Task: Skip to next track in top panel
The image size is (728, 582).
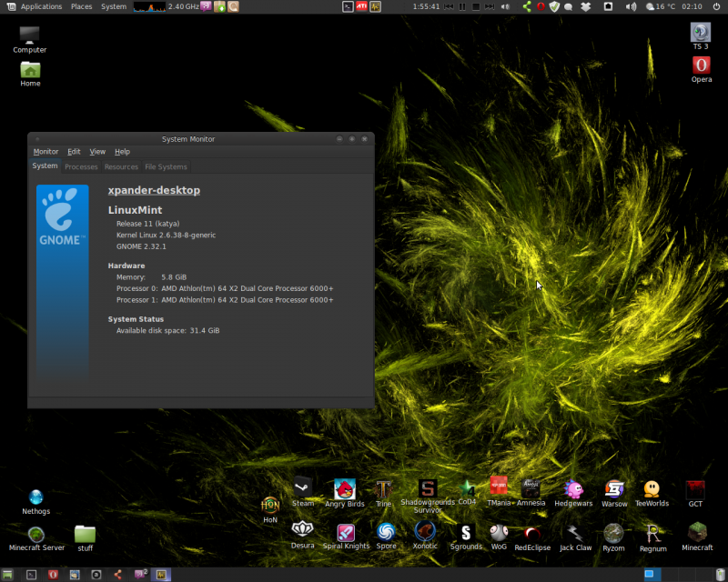Action: [490, 6]
